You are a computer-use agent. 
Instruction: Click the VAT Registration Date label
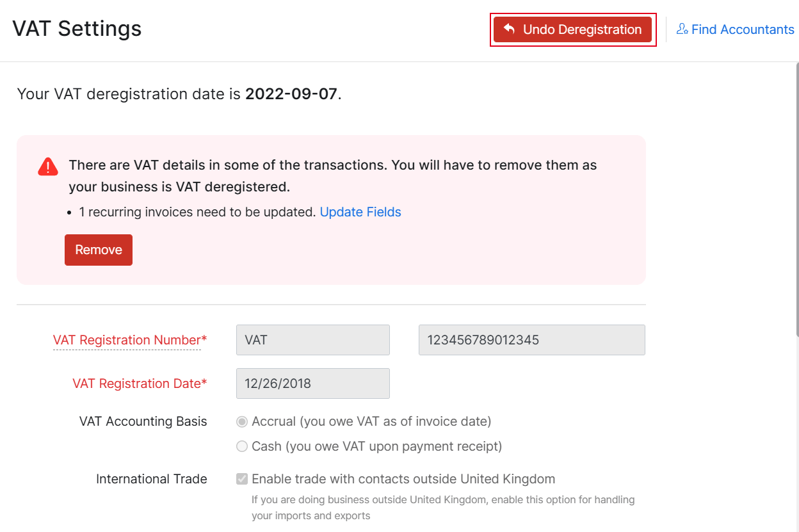tap(140, 383)
